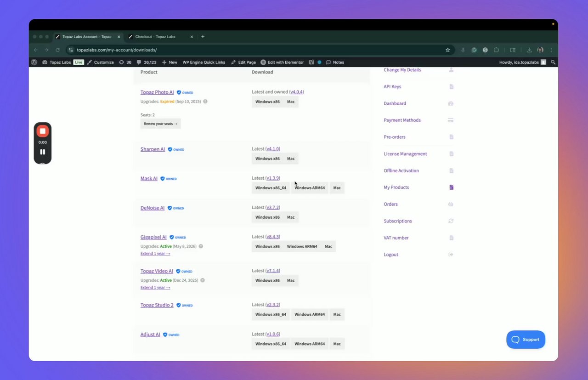Download Topaz Photo AI for Mac
The image size is (588, 380).
[291, 102]
